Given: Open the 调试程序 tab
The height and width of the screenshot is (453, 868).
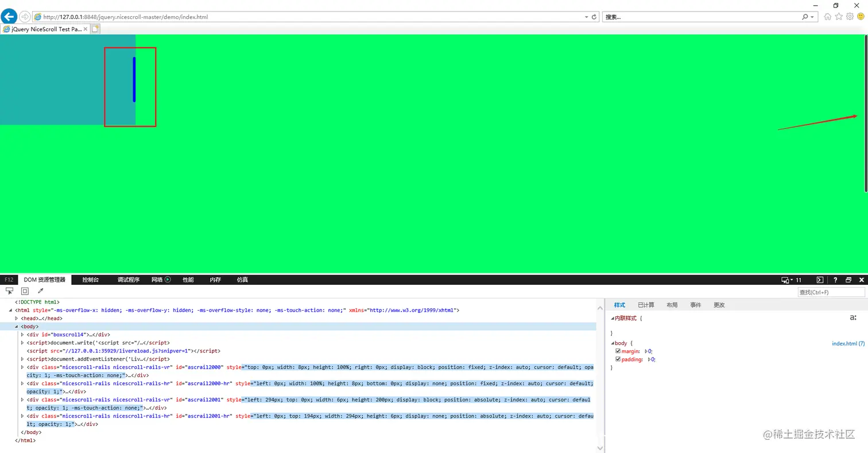Looking at the screenshot, I should 128,280.
